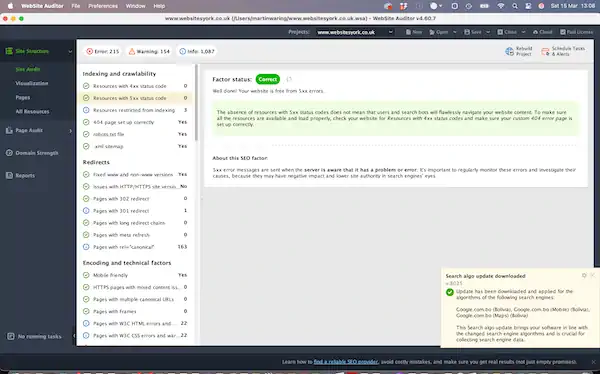
Task: Click the audit factors list scrollbar
Action: pyautogui.click(x=197, y=103)
